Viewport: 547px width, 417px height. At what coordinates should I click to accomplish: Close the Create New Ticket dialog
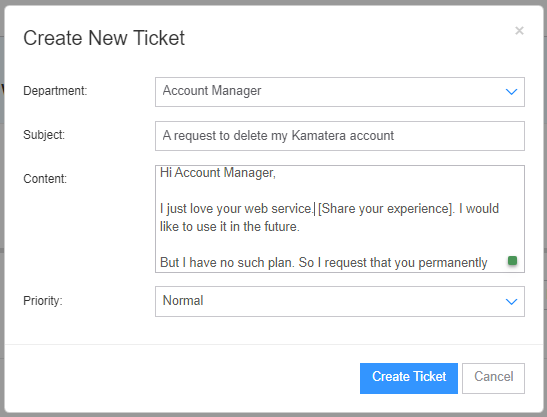[x=519, y=31]
